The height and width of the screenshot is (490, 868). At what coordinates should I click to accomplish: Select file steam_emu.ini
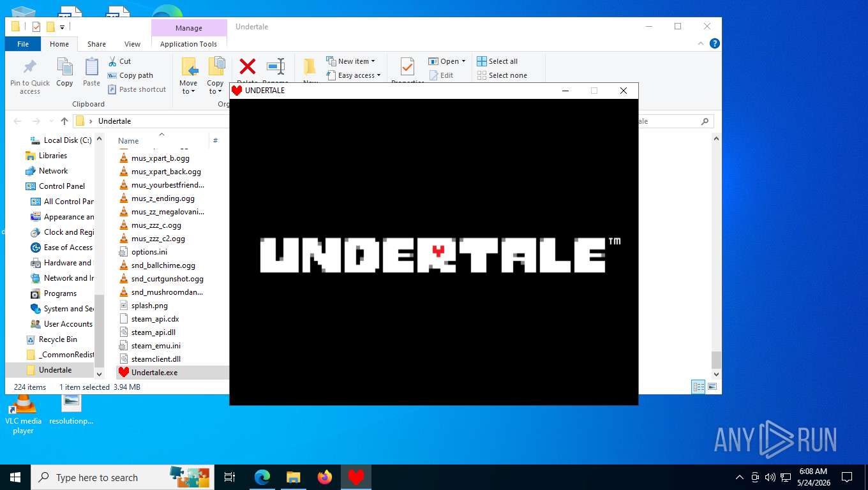[x=156, y=346]
